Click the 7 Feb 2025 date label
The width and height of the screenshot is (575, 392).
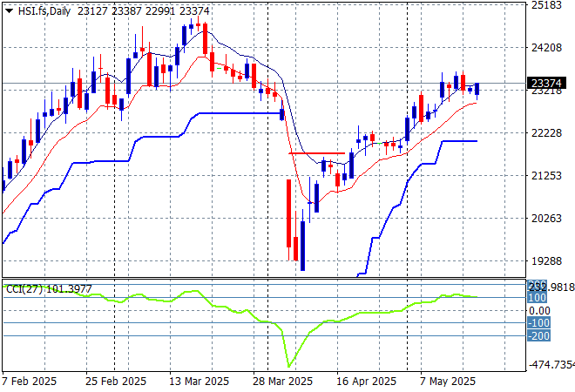30,382
